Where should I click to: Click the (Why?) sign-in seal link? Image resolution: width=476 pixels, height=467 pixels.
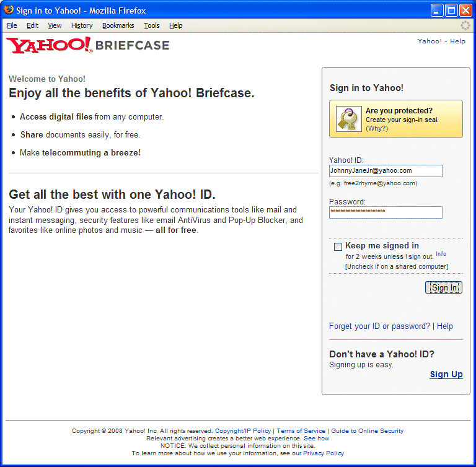(x=377, y=128)
